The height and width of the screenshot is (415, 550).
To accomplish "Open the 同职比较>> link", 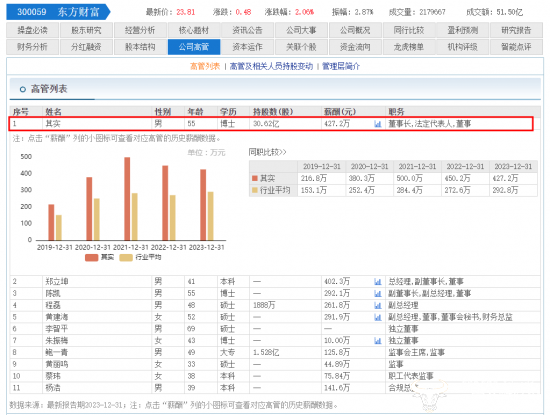I will click(x=267, y=152).
